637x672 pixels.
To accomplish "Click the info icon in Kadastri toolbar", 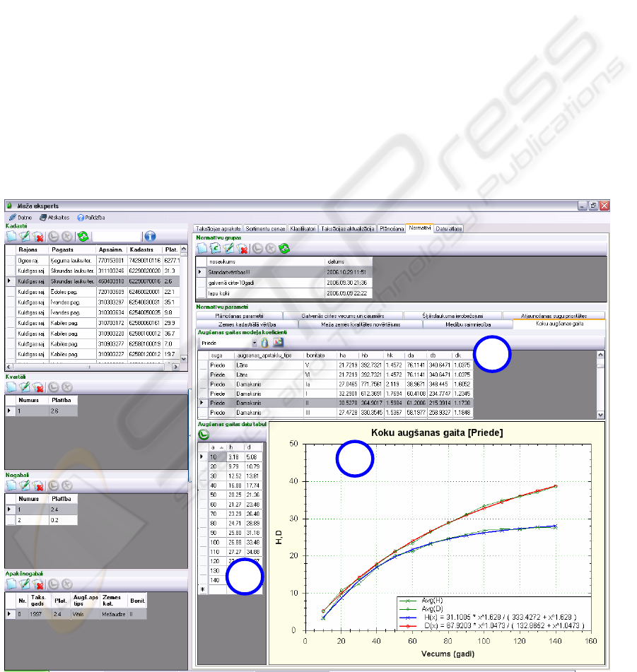I will pyautogui.click(x=151, y=237).
